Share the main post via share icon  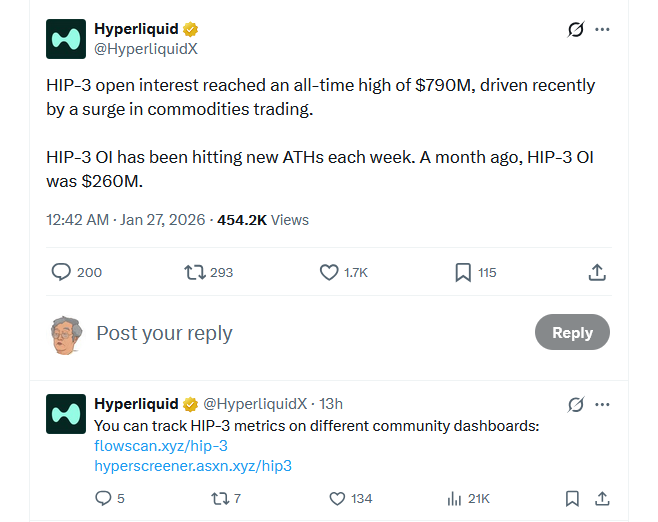(x=597, y=271)
